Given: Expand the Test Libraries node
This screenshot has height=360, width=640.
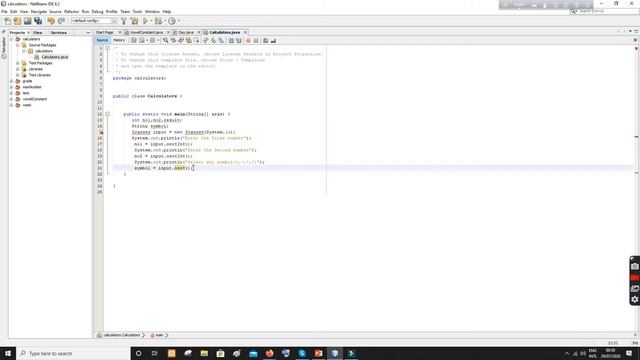Looking at the screenshot, I should (18, 75).
